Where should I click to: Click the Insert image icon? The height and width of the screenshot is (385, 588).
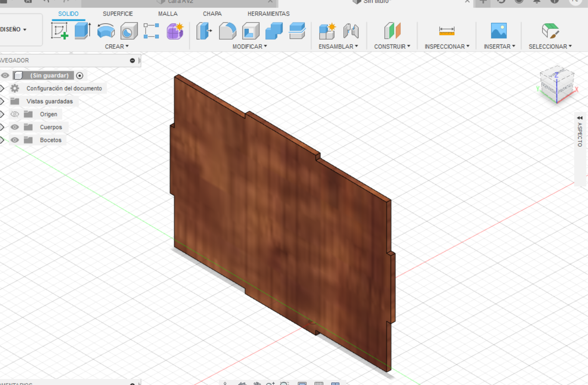[499, 31]
